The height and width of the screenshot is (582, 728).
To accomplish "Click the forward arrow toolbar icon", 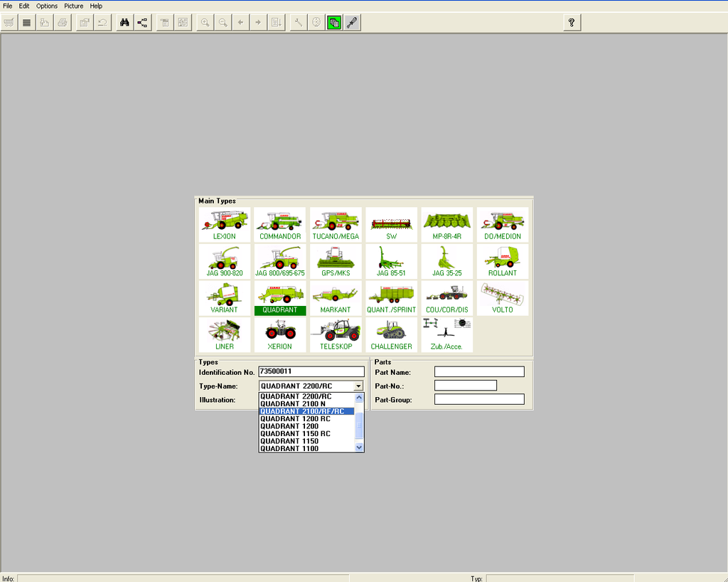I will tap(258, 22).
